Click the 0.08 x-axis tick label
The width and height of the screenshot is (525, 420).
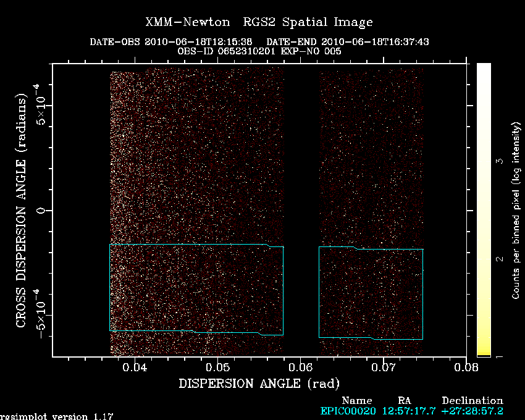tap(466, 367)
